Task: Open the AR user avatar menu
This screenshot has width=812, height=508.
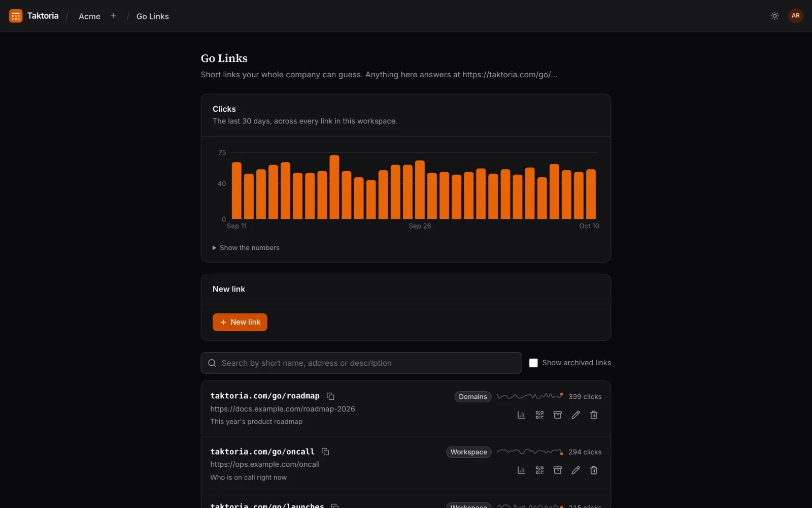Action: [795, 16]
